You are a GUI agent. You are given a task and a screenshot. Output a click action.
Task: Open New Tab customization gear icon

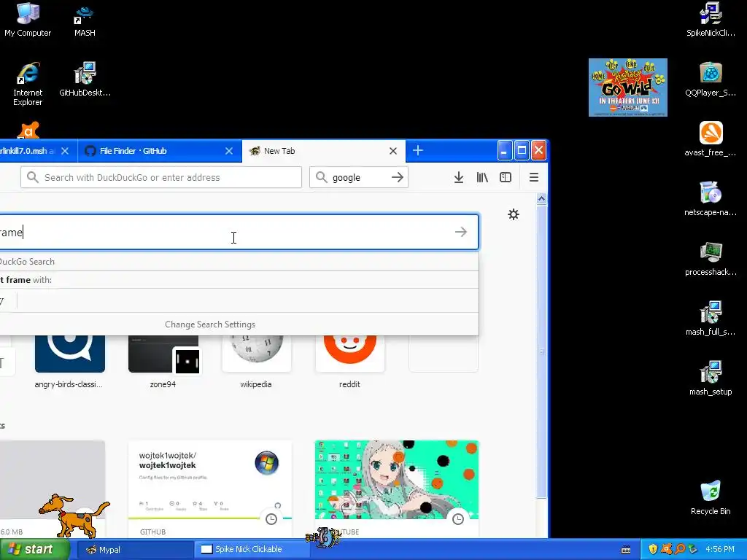(513, 214)
